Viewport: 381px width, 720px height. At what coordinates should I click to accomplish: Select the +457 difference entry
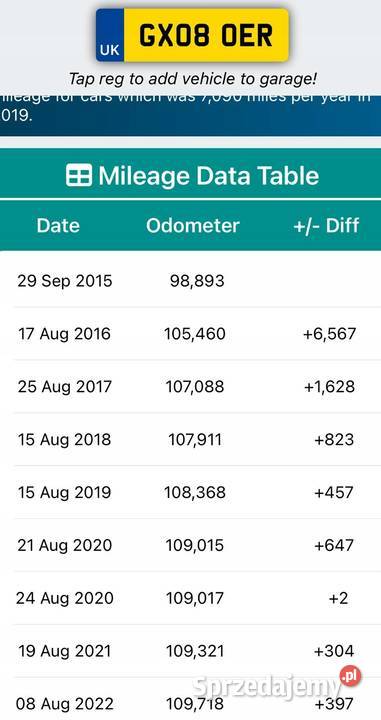tap(334, 492)
